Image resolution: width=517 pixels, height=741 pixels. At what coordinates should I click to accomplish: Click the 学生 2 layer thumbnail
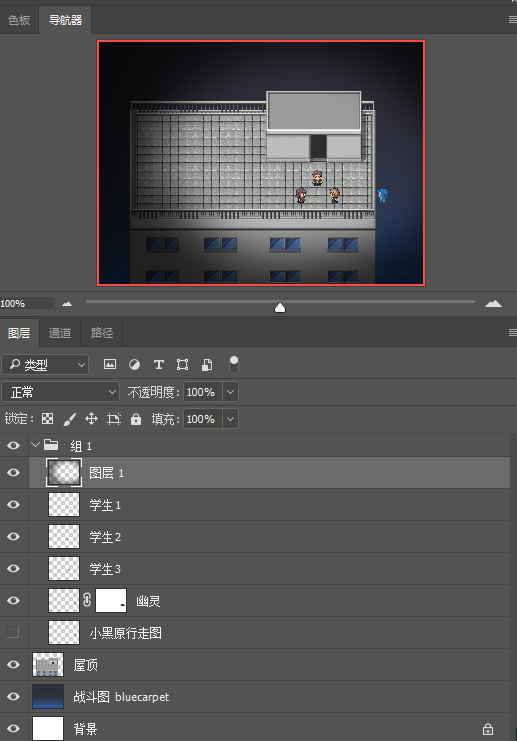pyautogui.click(x=64, y=536)
